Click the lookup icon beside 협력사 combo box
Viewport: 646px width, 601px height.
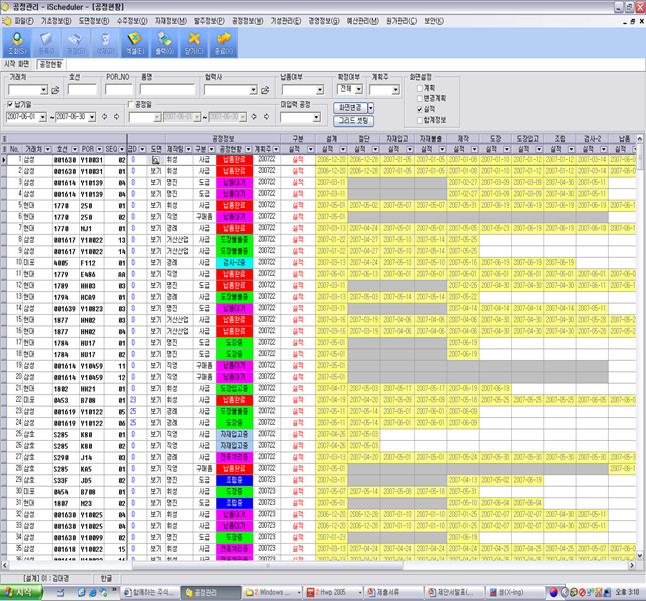265,90
